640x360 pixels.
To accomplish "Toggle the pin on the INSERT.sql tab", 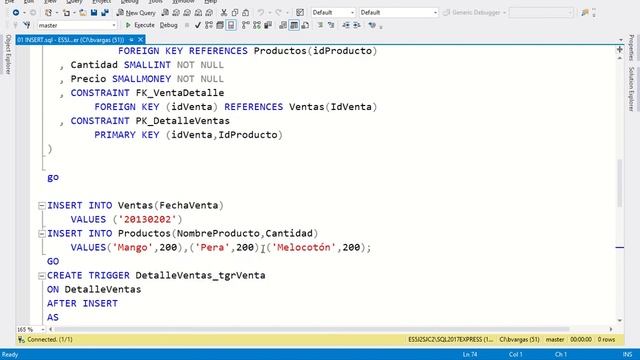I will 131,40.
